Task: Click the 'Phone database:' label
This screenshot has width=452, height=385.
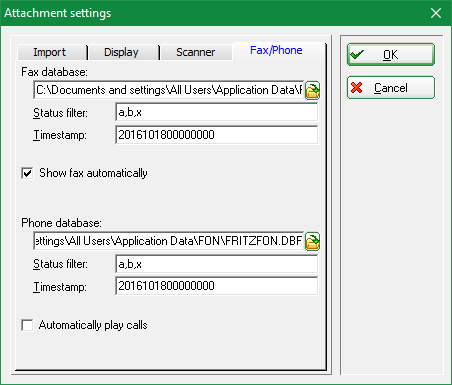Action: (x=61, y=223)
